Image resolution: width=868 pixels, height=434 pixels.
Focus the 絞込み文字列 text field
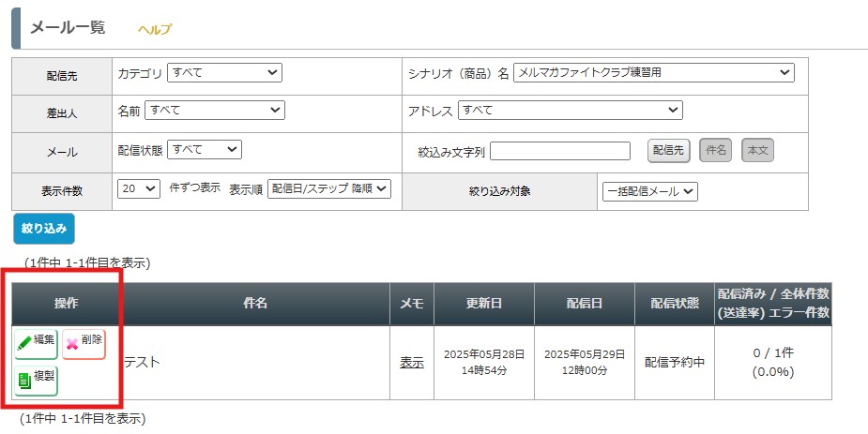pos(560,151)
